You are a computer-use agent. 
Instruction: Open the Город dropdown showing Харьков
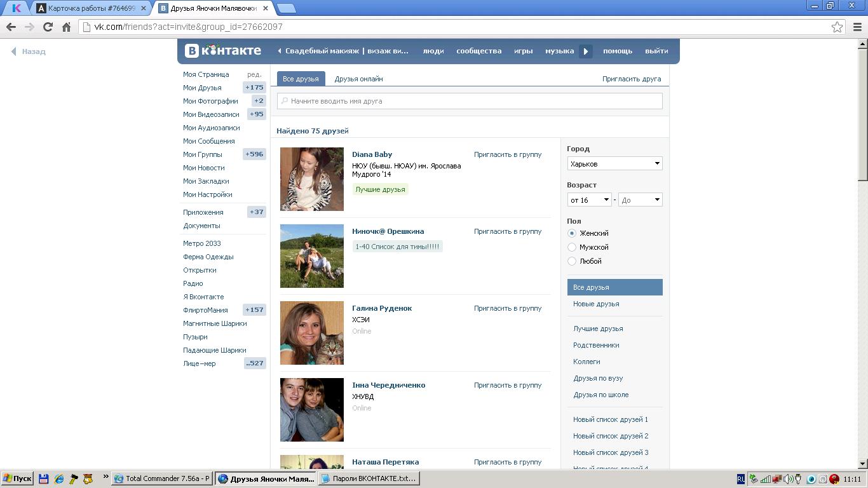tap(614, 163)
